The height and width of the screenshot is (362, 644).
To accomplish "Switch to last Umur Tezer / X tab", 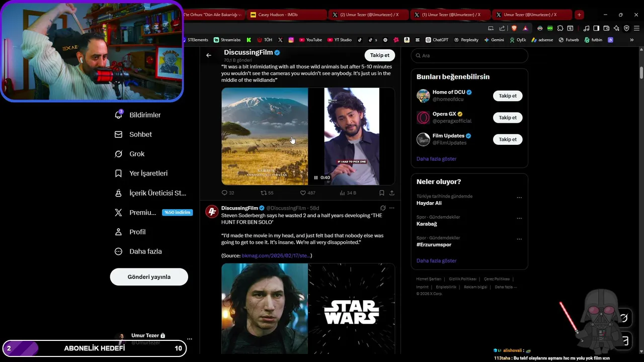I will [531, 15].
